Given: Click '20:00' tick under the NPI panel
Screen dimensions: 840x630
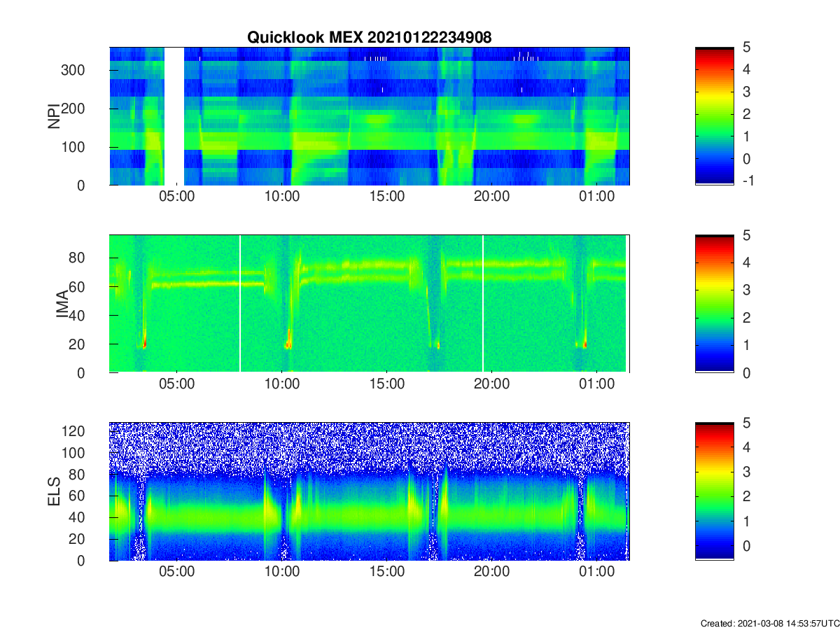Looking at the screenshot, I should 491,197.
